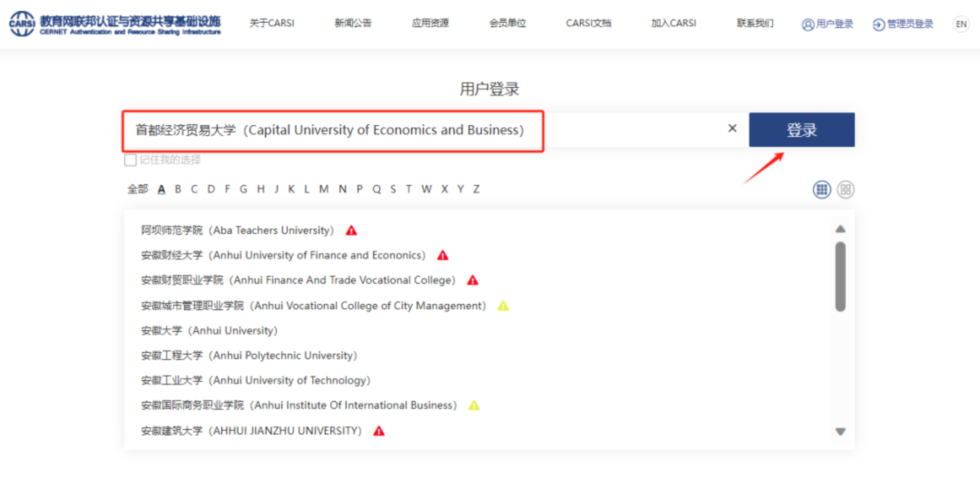Clear the university search field with X
Viewport: 980px width, 478px height.
coord(732,129)
